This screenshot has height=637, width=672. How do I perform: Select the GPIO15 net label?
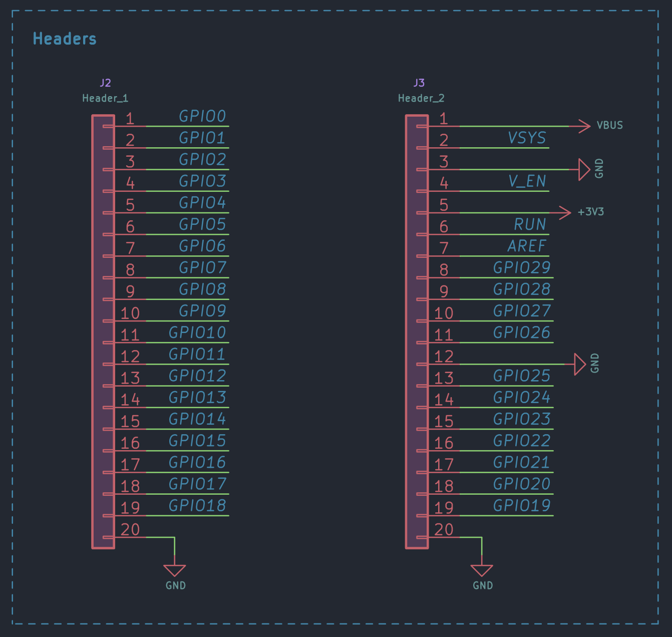tap(197, 441)
